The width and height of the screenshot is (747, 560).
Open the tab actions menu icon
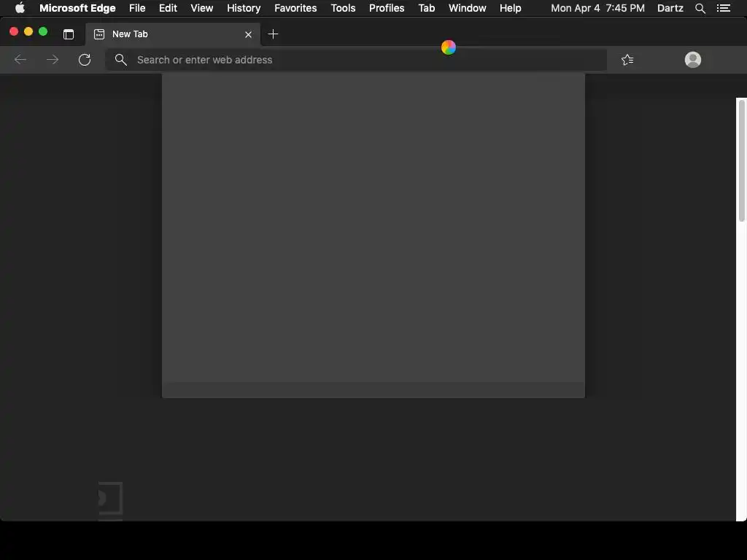click(69, 34)
